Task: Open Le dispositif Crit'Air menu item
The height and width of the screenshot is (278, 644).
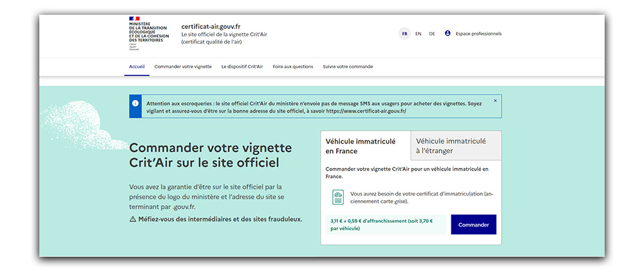Action: (x=242, y=66)
